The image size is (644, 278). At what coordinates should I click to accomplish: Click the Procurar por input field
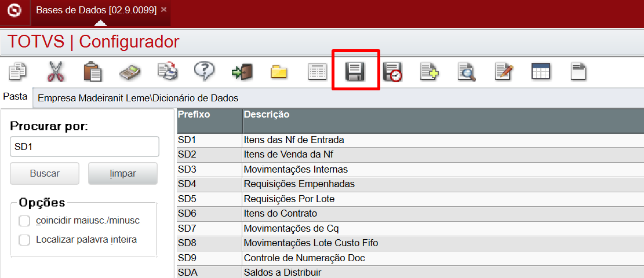coord(85,147)
